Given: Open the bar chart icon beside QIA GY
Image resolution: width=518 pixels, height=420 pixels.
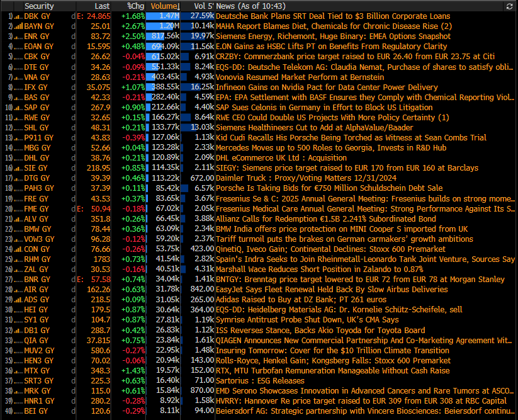Looking at the screenshot, I should coord(19,341).
